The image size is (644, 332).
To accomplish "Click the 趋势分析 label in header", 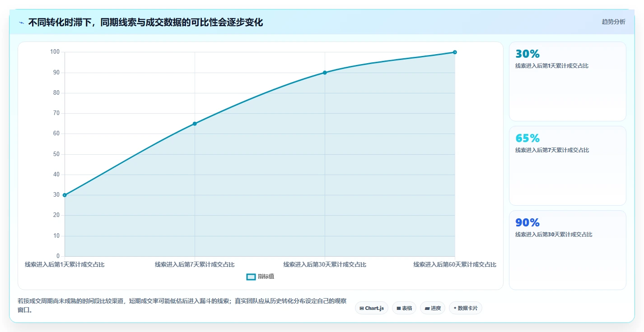I will [x=613, y=22].
